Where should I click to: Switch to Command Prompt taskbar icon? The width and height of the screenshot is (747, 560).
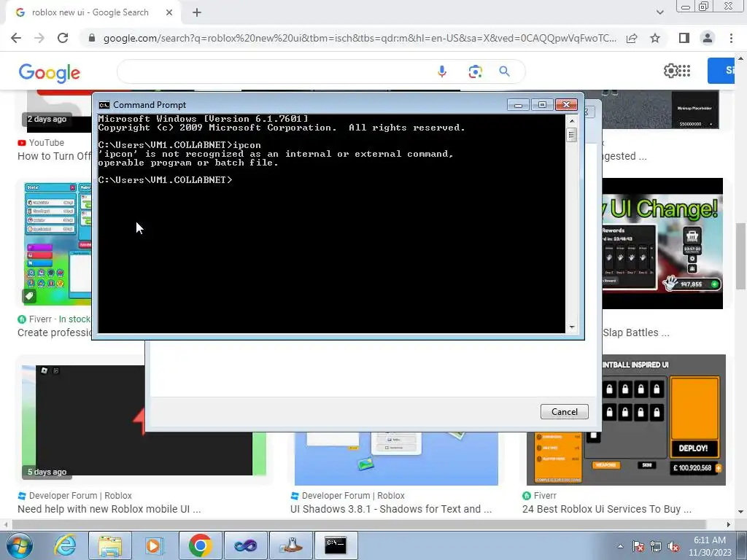[x=336, y=545]
